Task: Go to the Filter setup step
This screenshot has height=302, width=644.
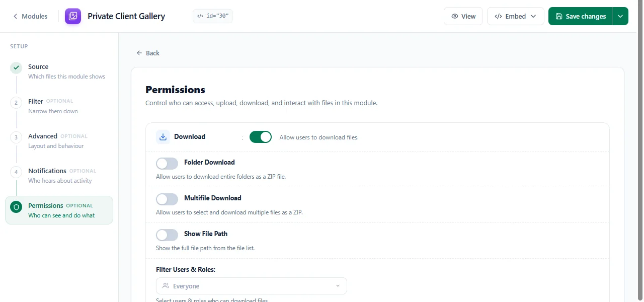Action: (x=59, y=106)
